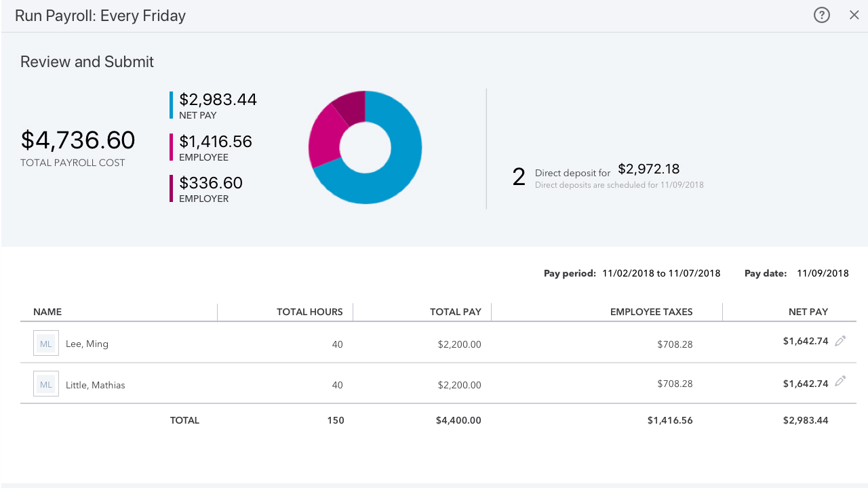868x488 pixels.
Task: Click the edit pencil for Lee, Ming
Action: coord(840,342)
